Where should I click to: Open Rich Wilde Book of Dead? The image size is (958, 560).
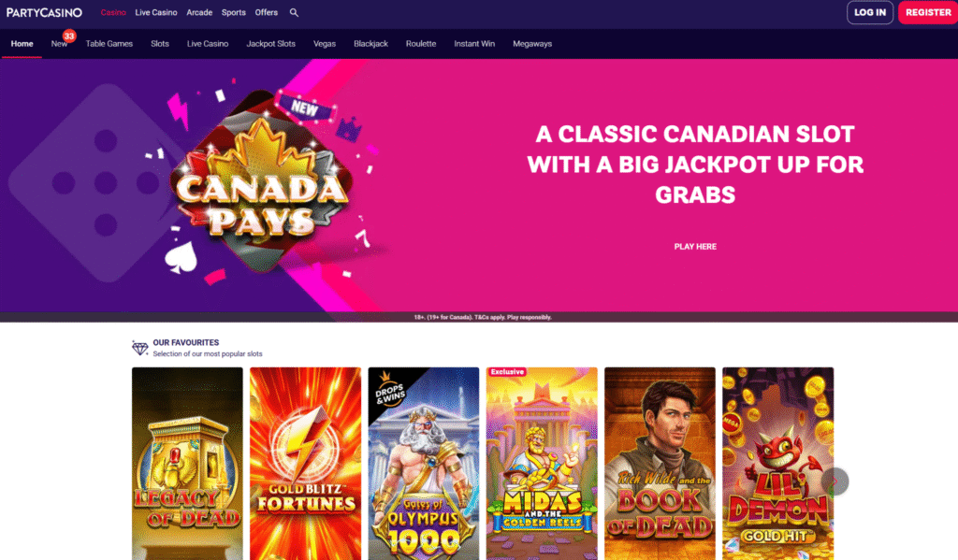(x=660, y=464)
